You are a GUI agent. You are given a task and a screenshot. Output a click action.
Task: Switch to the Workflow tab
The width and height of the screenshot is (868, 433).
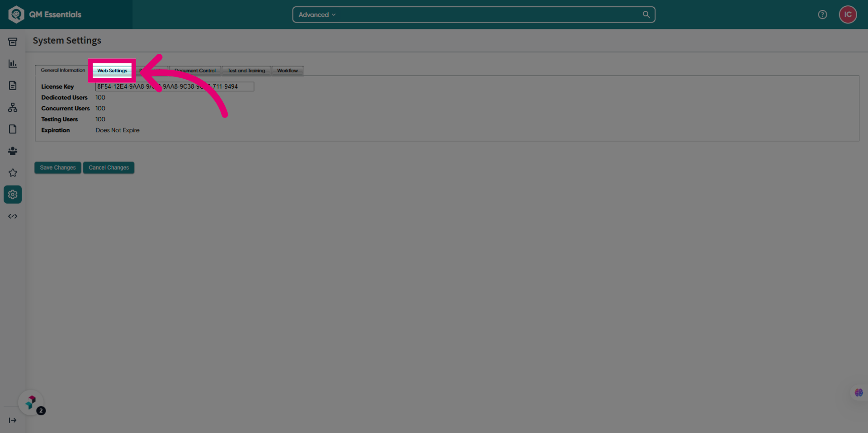coord(288,71)
